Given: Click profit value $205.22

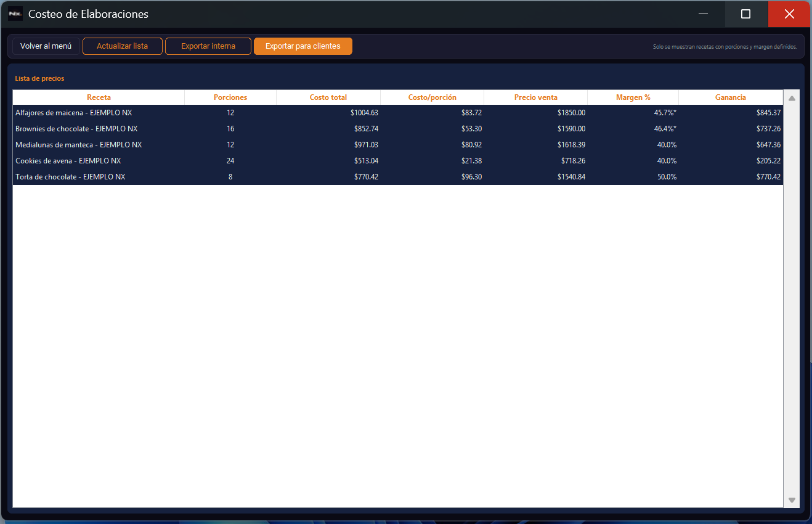Looking at the screenshot, I should click(x=768, y=161).
